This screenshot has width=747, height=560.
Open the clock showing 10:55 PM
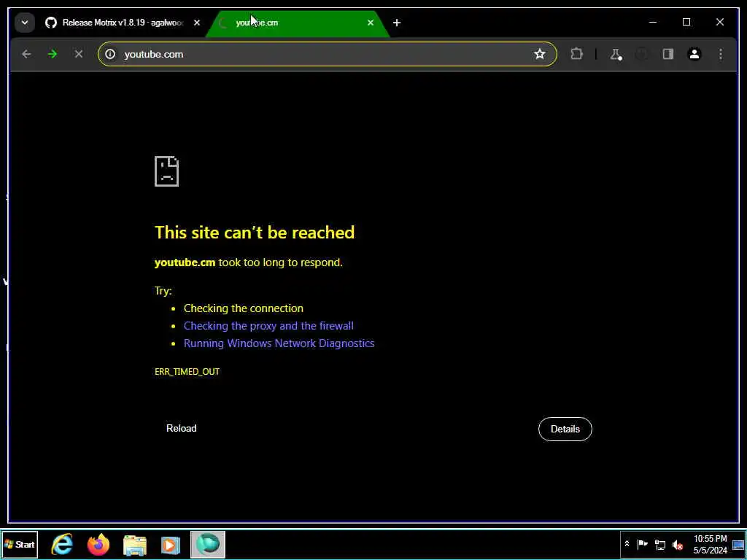(x=710, y=544)
